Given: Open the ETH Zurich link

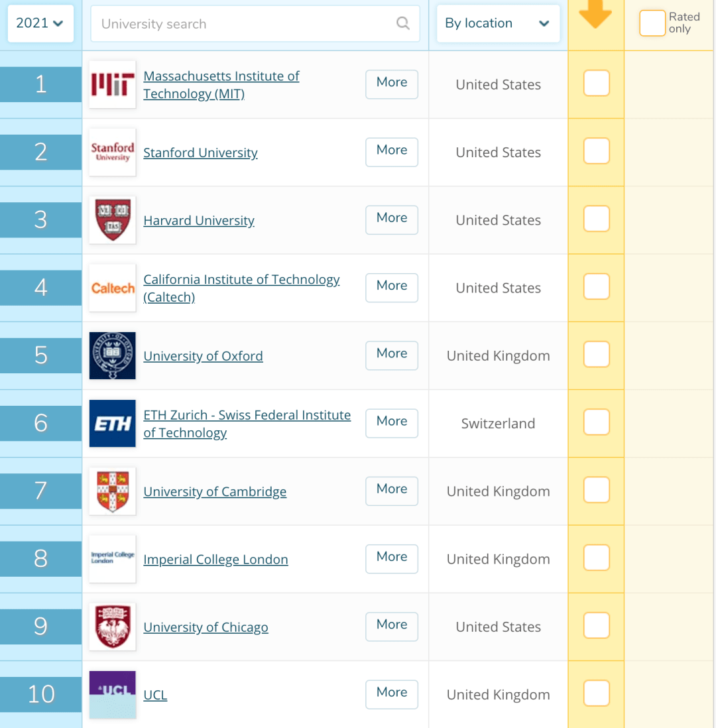Looking at the screenshot, I should tap(247, 424).
